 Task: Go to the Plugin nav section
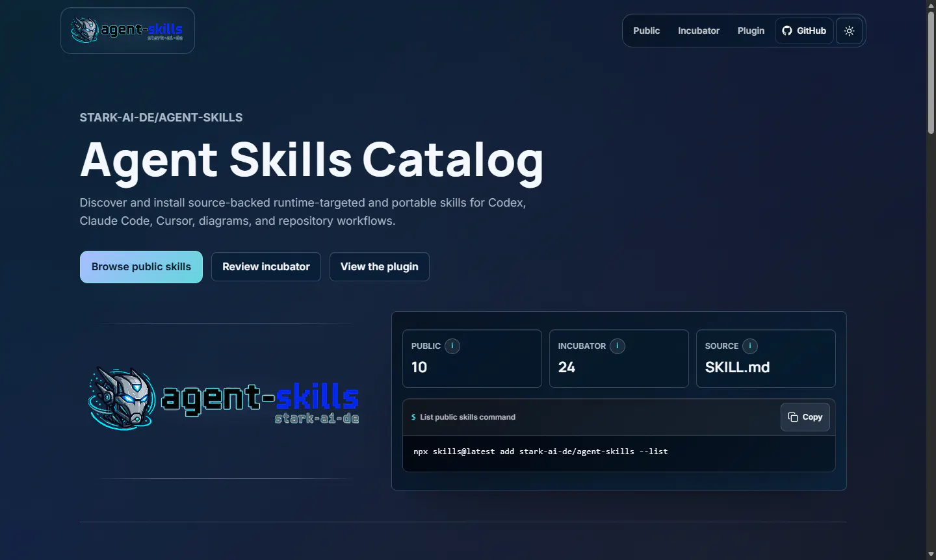751,31
